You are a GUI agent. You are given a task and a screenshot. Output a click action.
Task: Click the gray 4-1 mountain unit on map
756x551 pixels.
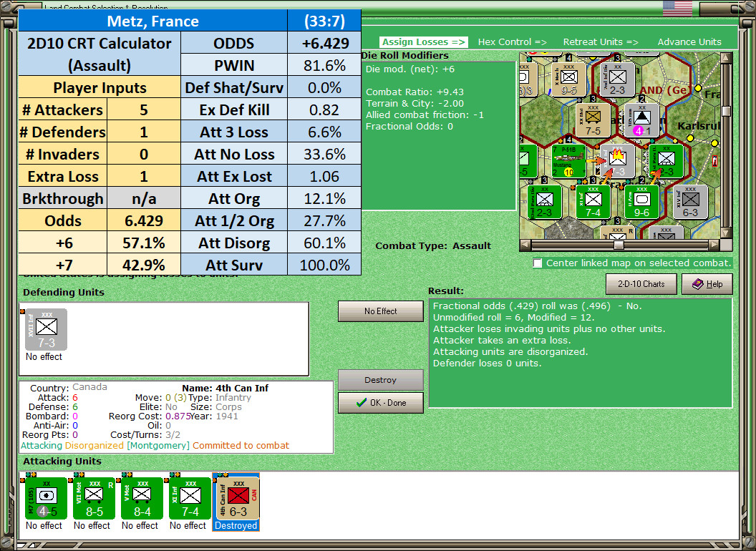click(641, 120)
